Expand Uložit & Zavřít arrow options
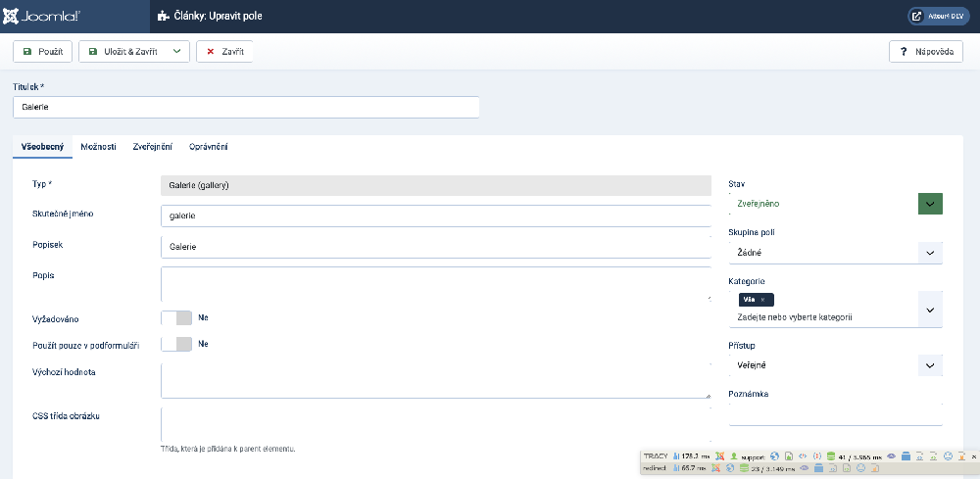This screenshot has height=479, width=980. (177, 51)
